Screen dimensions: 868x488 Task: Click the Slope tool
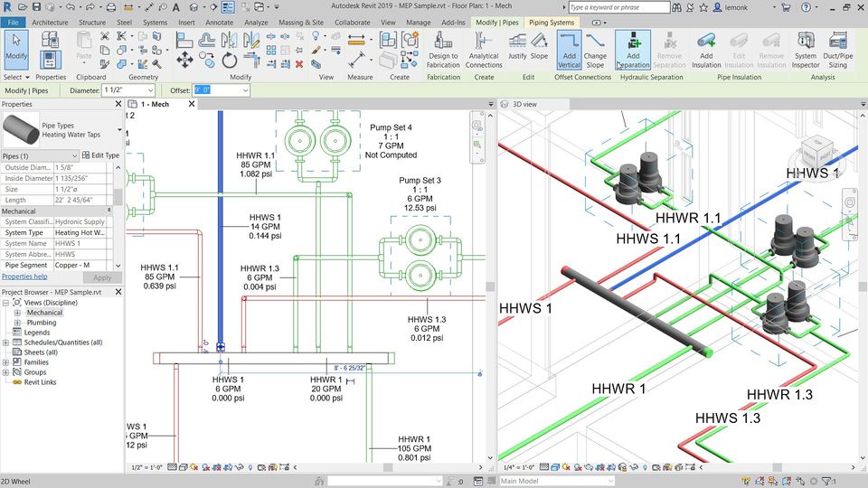(539, 47)
